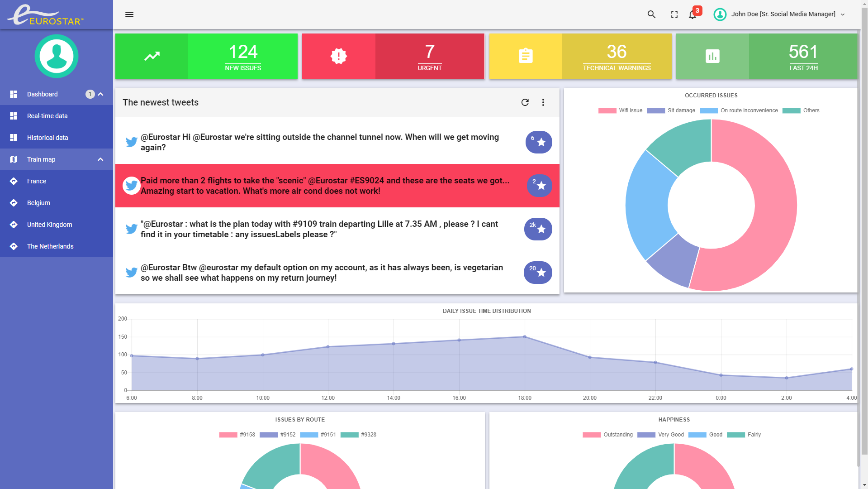Click the 18:00 peak data point
This screenshot has height=489, width=868.
525,337
